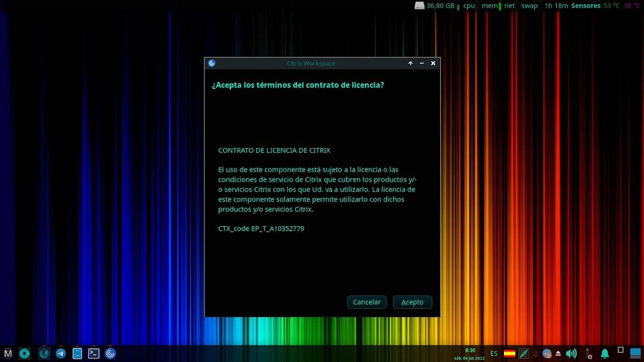The width and height of the screenshot is (644, 362).
Task: Open the Spanish flag language switcher
Action: pos(508,353)
